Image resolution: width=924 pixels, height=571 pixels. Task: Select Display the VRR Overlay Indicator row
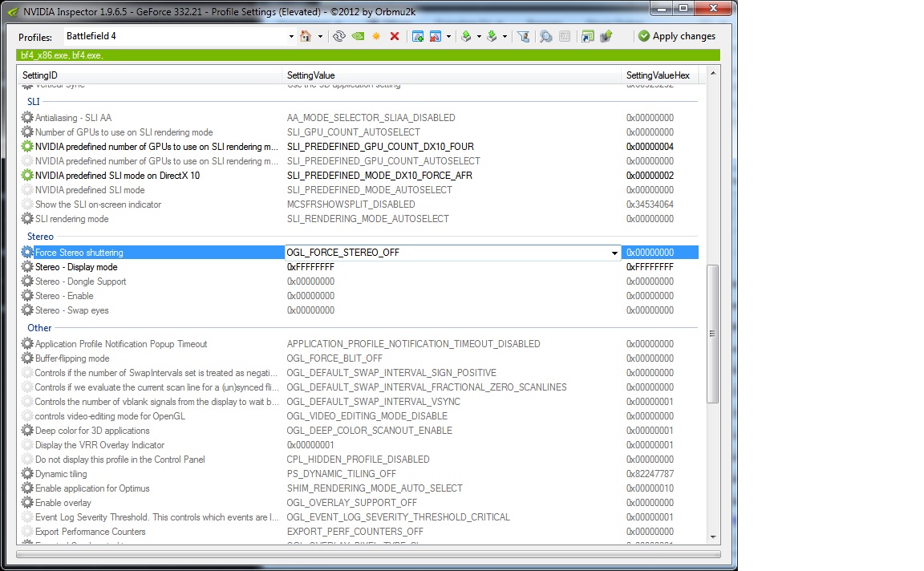(x=359, y=445)
